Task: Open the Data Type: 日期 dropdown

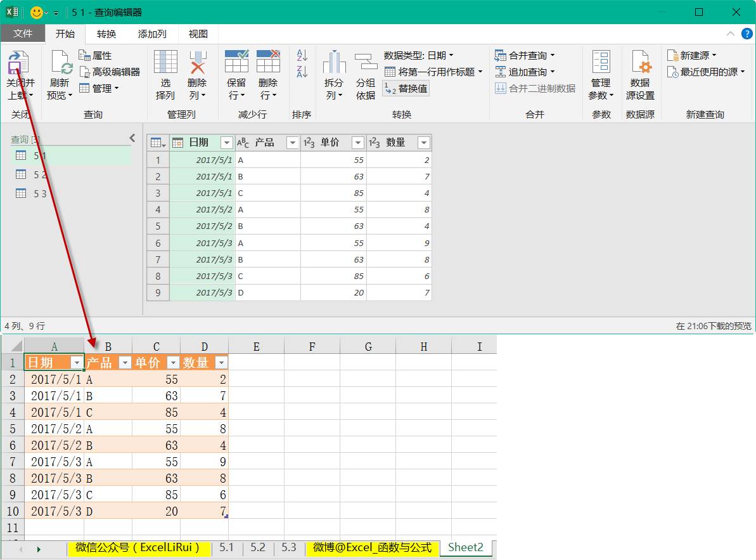Action: click(x=418, y=55)
